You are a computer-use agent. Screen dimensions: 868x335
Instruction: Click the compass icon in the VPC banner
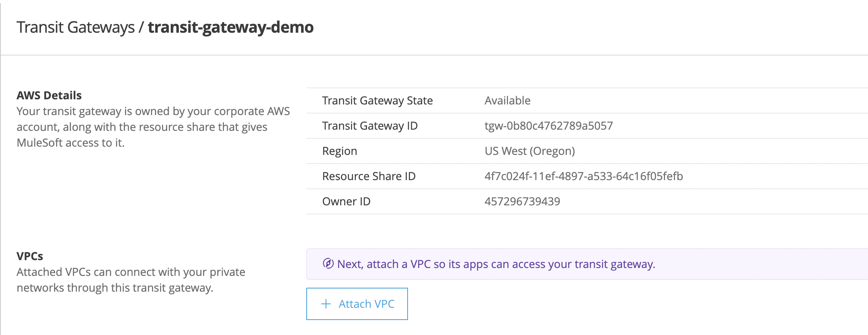coord(328,264)
